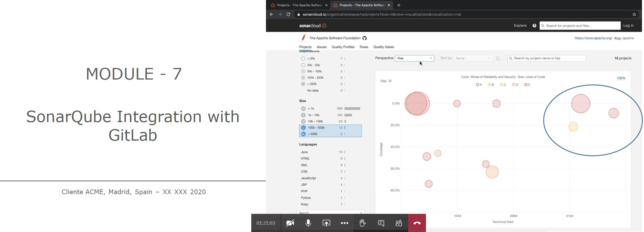Toggle the 100k - 500k size filter
The image size is (644, 232).
pos(330,128)
